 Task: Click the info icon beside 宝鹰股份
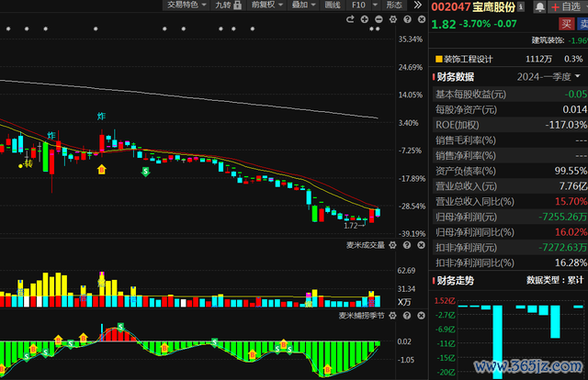[x=521, y=6]
